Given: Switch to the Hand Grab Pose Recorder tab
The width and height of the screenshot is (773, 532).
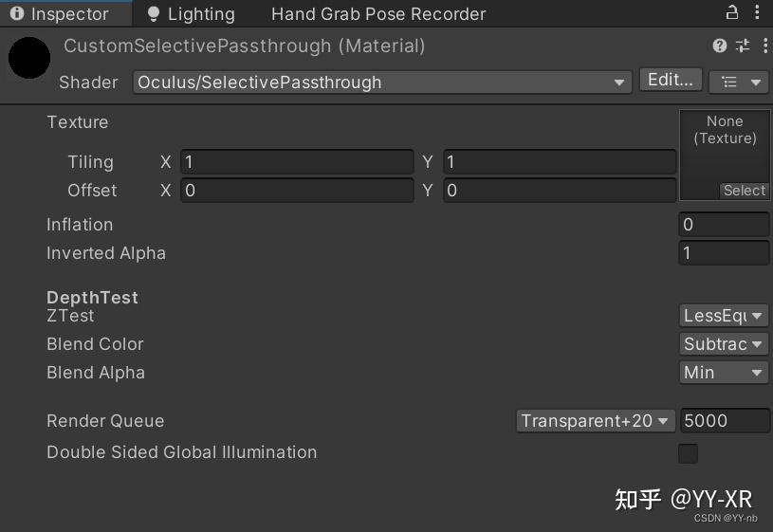Looking at the screenshot, I should pos(377,14).
